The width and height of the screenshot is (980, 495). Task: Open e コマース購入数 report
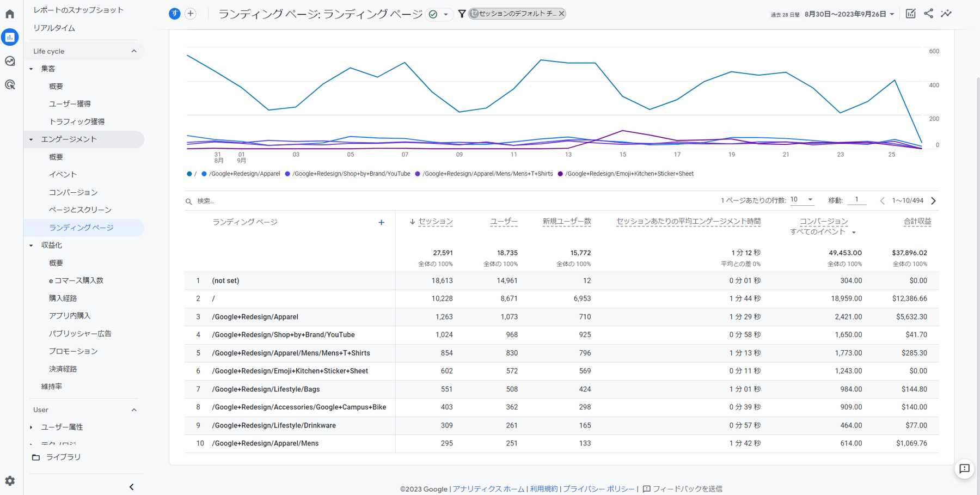tap(76, 280)
